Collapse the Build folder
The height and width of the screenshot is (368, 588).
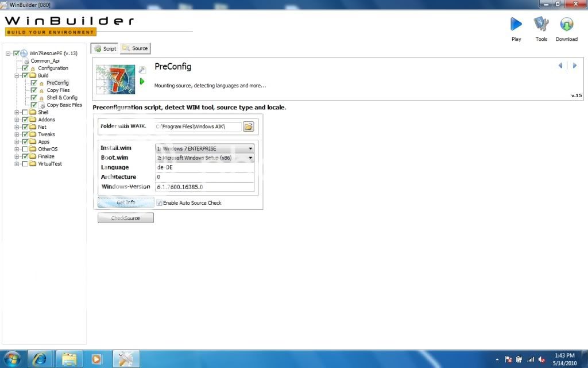point(17,75)
